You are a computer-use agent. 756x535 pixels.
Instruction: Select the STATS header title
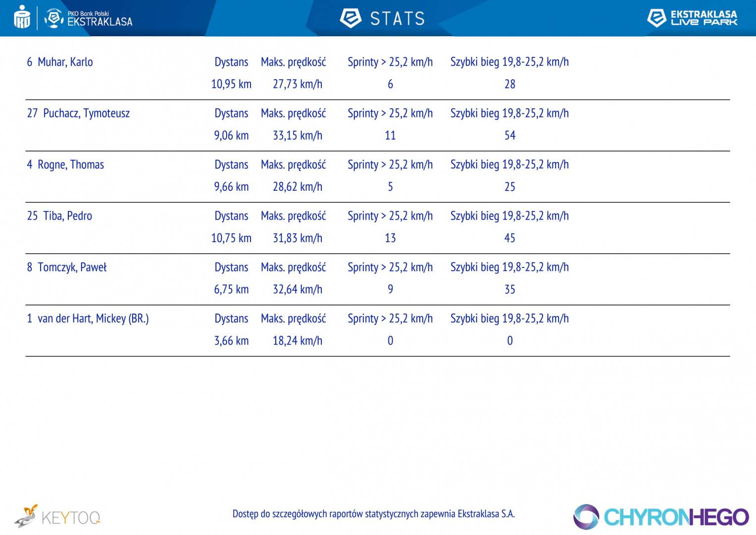coord(398,19)
